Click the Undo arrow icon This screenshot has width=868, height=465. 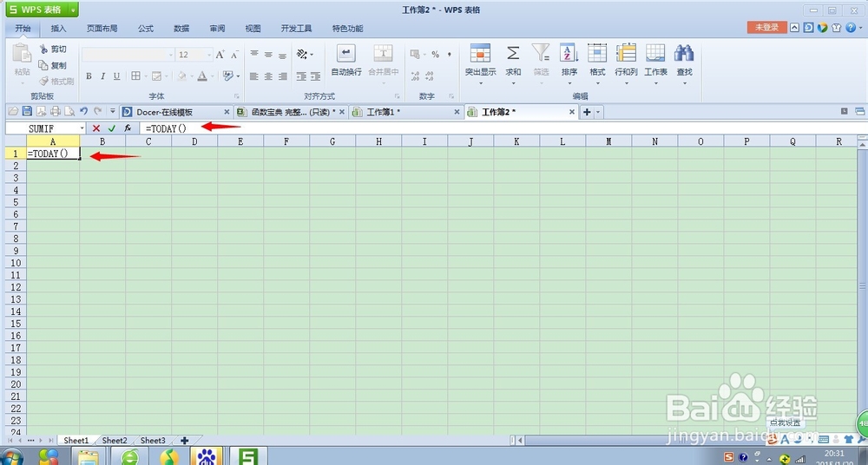click(x=83, y=111)
